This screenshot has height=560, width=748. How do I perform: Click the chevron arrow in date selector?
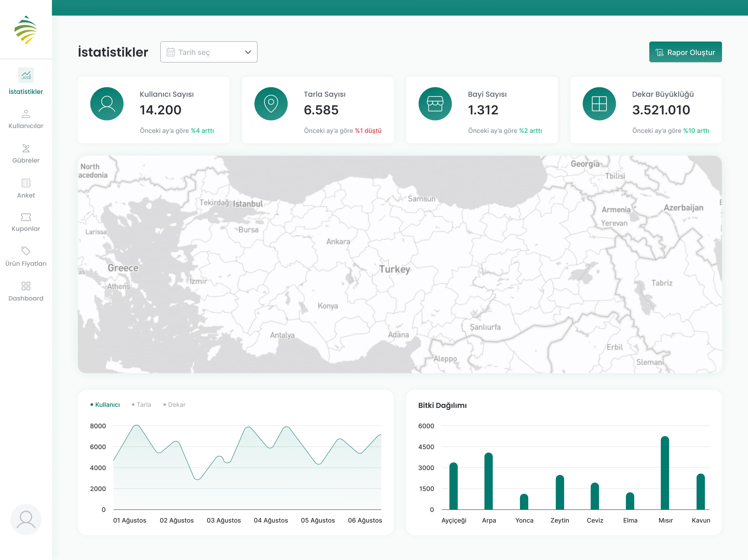click(248, 52)
